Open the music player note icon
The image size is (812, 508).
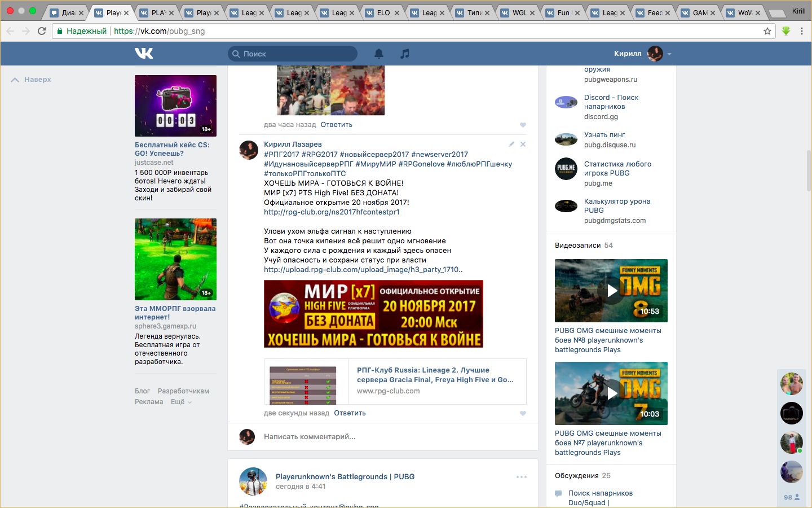(x=405, y=54)
